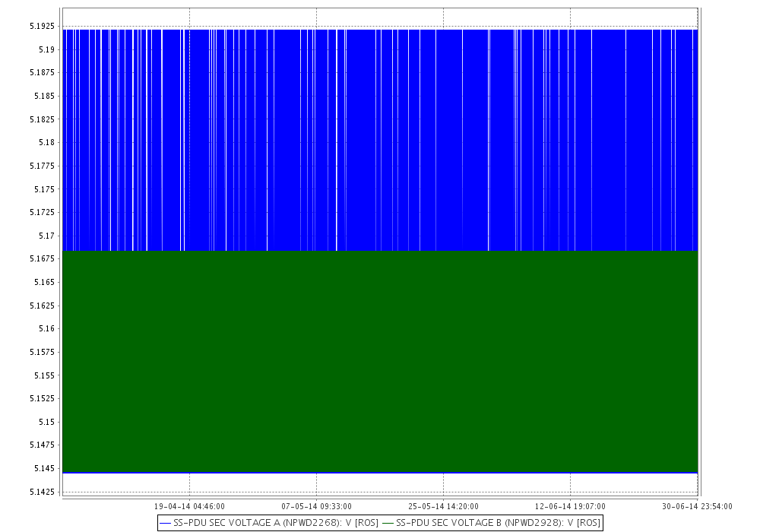Click x-axis label 07-05-14 09:33:00
The image size is (760, 532).
coord(316,506)
